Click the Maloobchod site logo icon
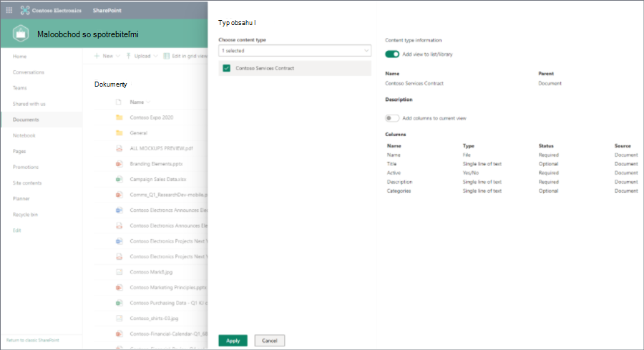The height and width of the screenshot is (350, 644). (x=21, y=34)
